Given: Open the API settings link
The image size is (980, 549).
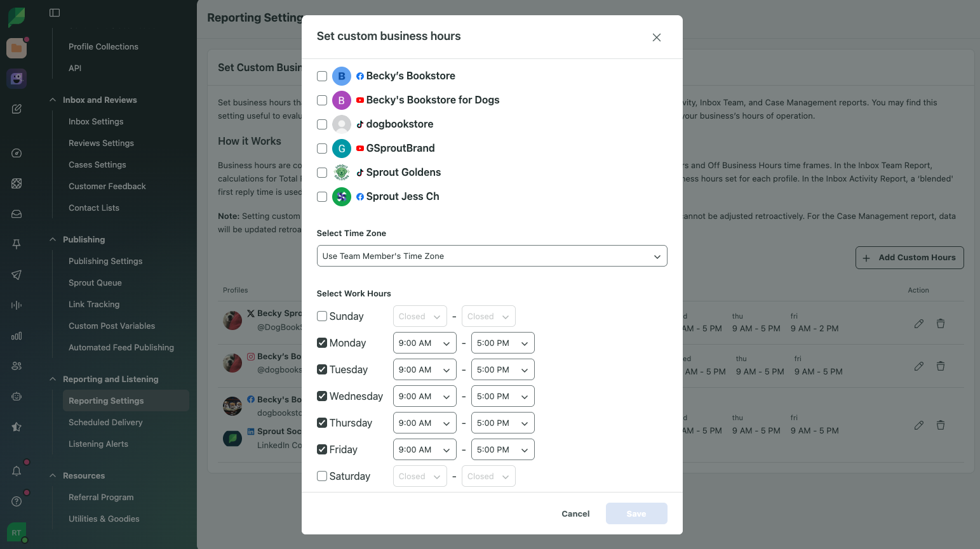Looking at the screenshot, I should (75, 68).
